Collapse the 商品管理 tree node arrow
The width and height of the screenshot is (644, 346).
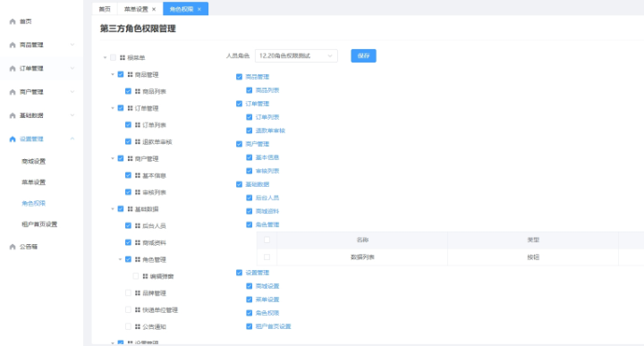coord(113,74)
